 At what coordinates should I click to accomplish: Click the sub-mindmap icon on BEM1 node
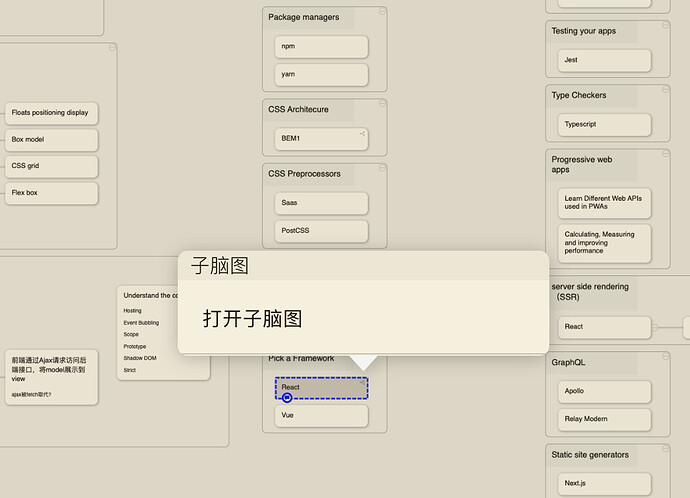click(362, 133)
